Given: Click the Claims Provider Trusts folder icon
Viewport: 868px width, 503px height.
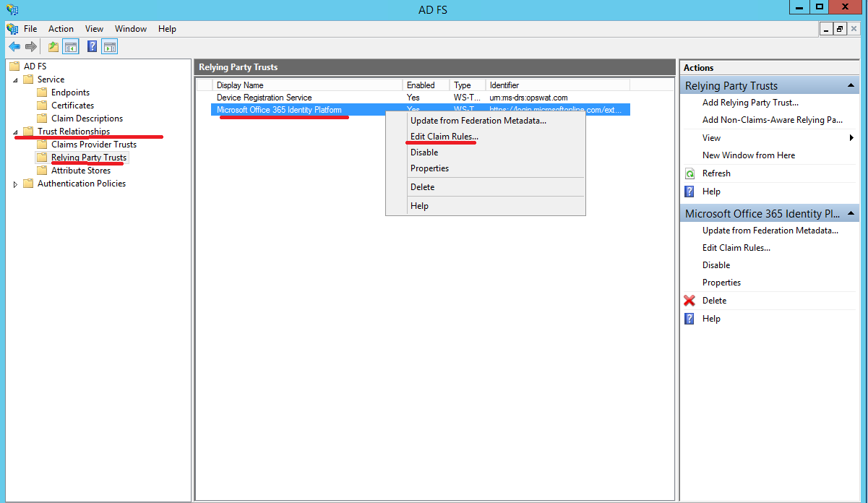Looking at the screenshot, I should tap(42, 145).
